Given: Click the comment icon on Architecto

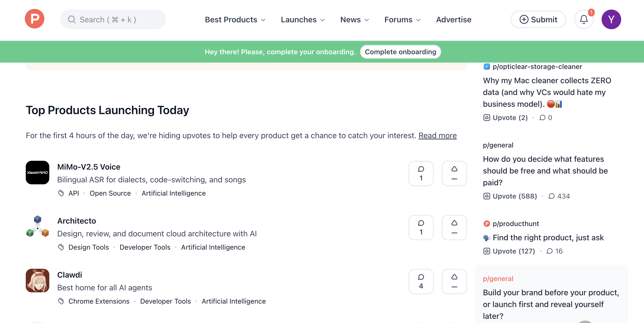Looking at the screenshot, I should [x=421, y=228].
